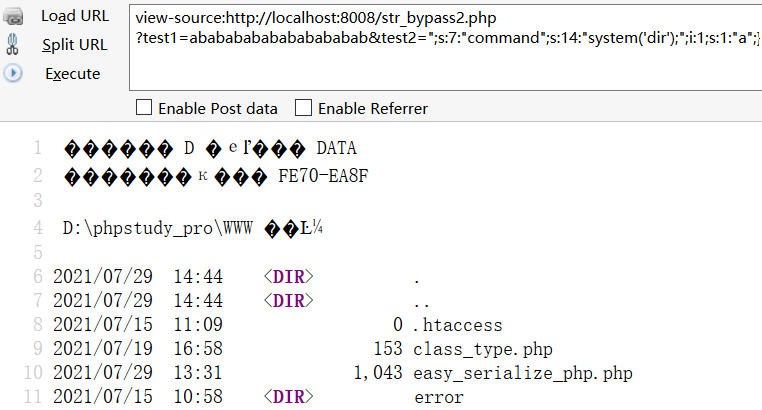
Task: Click the D:\phpstudy_pro\WWW path text
Action: 159,228
